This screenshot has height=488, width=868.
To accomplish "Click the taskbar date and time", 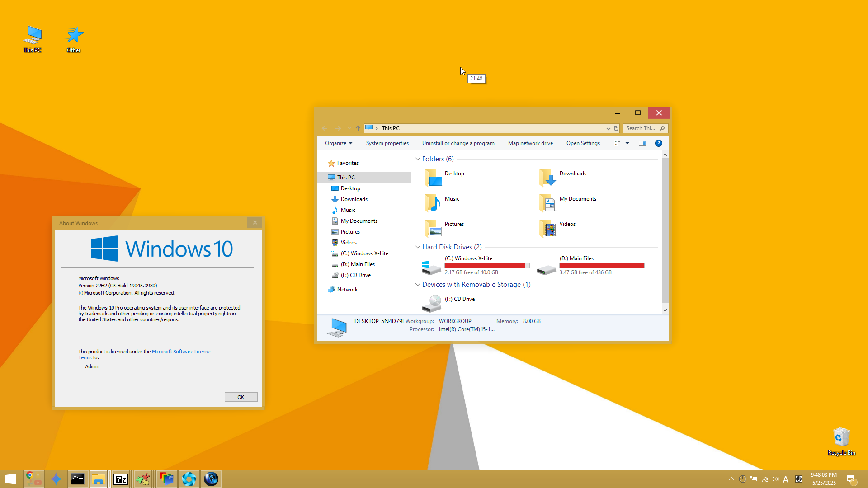I will pos(824,479).
